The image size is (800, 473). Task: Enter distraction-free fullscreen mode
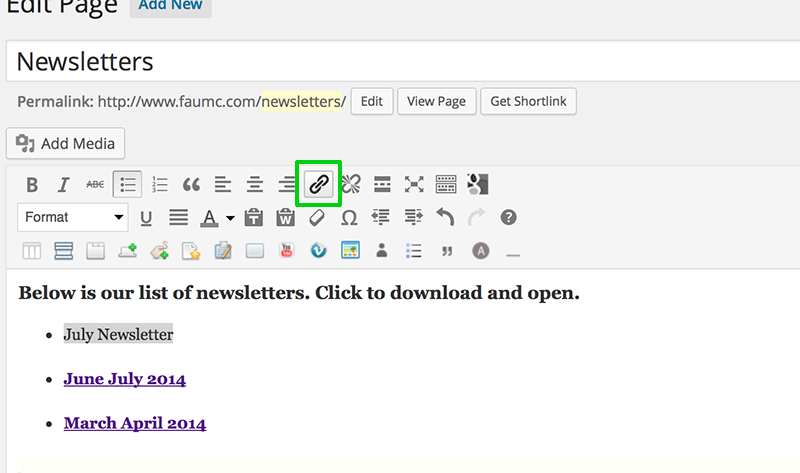click(x=414, y=184)
